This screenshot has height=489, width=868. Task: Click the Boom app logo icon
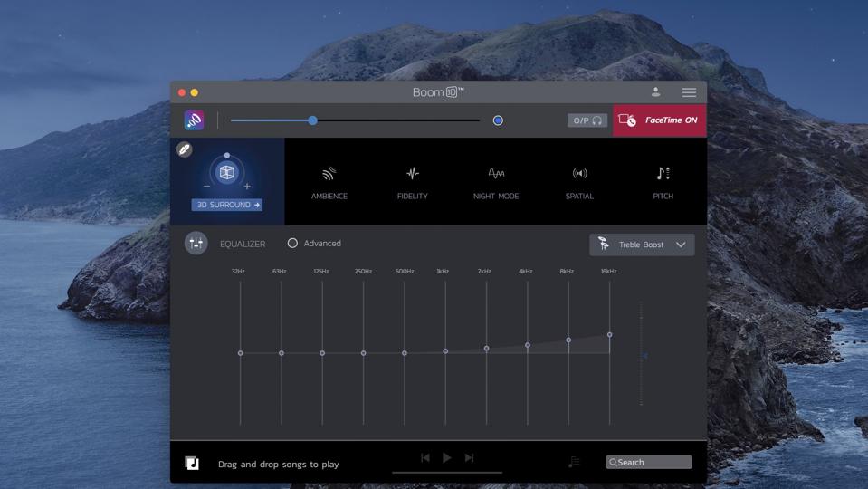(x=194, y=120)
